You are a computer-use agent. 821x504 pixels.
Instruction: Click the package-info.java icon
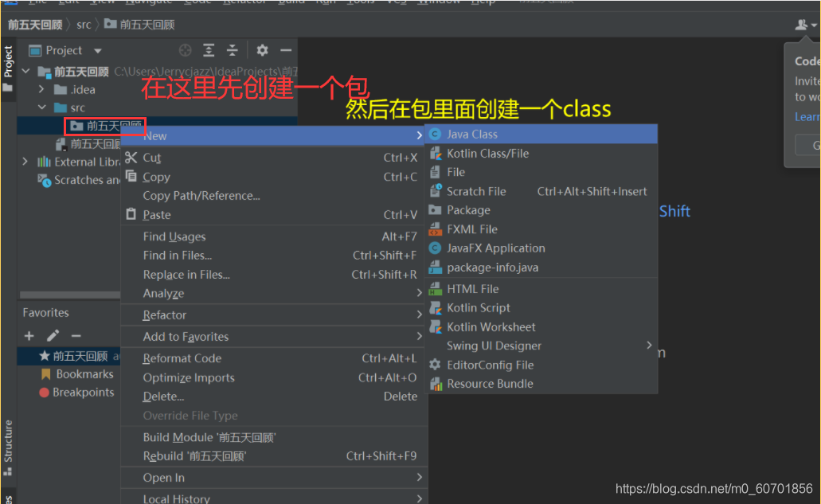pyautogui.click(x=435, y=268)
